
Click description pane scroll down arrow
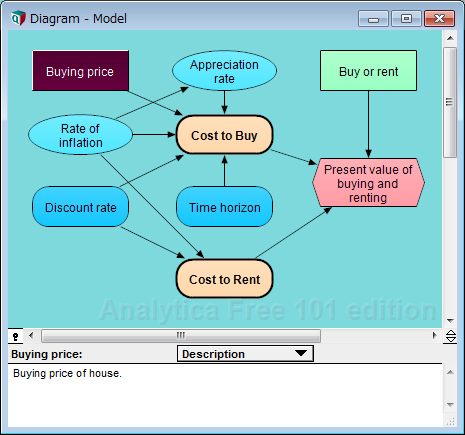450,405
